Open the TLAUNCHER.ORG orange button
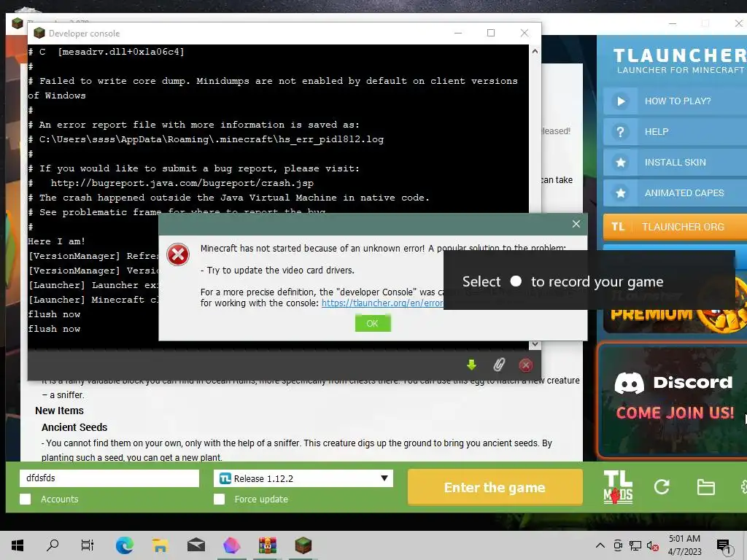747x560 pixels. click(x=675, y=227)
